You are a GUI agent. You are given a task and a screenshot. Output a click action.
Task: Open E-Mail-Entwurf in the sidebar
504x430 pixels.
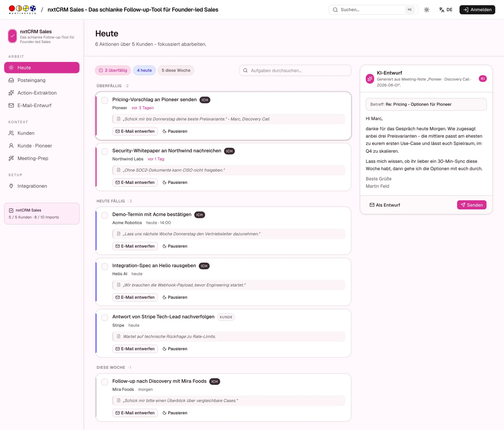(x=42, y=105)
